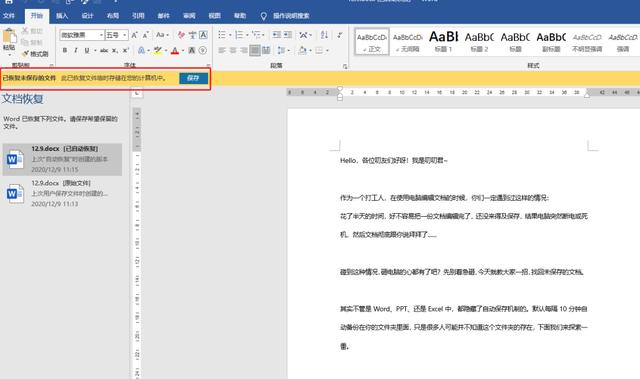Apply the text highlight color tool
The image size is (640, 379).
(x=158, y=51)
